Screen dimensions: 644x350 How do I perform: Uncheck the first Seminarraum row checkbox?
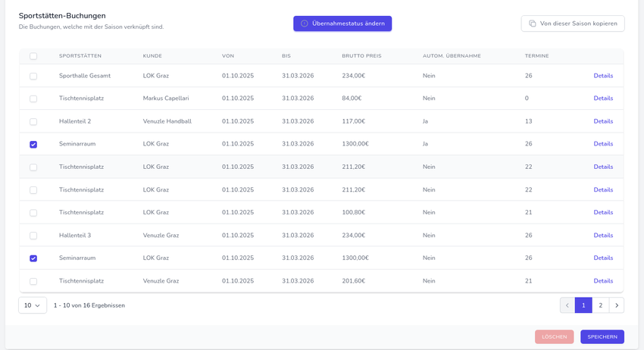coord(33,144)
